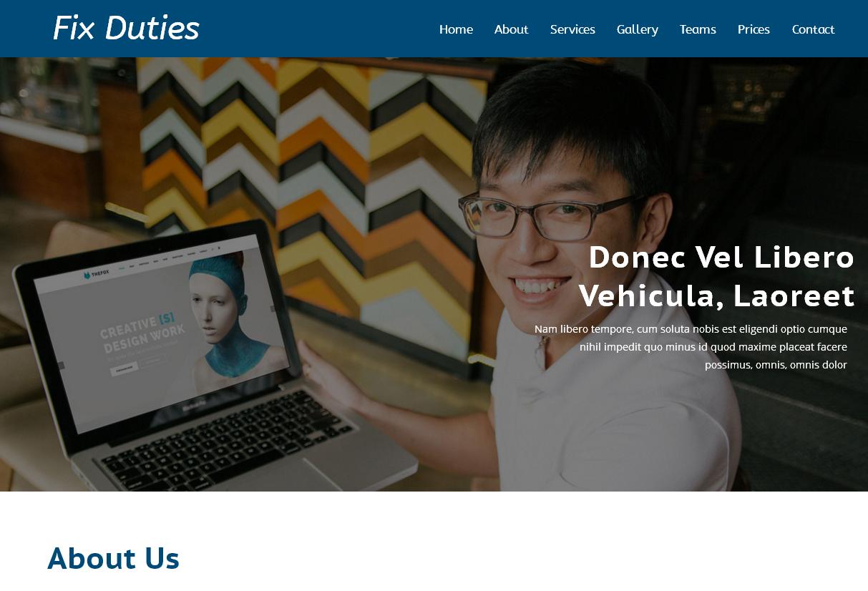Click Creative Design Work text on laptop
The width and height of the screenshot is (868, 591).
click(x=142, y=333)
